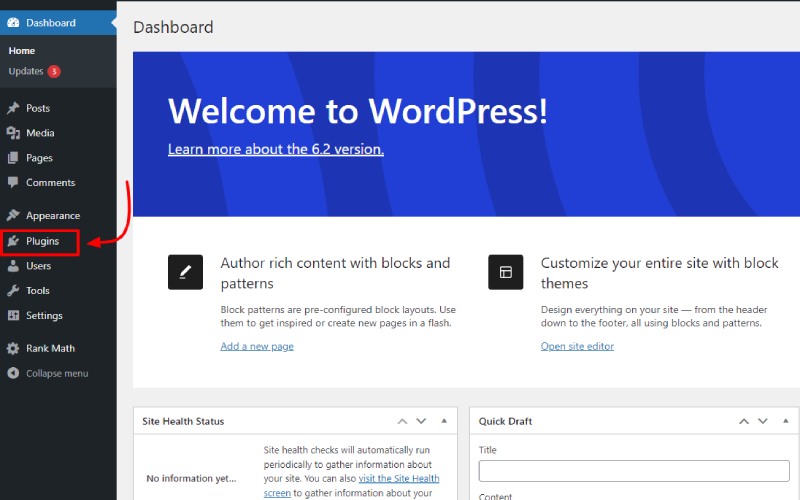Click the Dashboard gauge icon in sidebar

(x=13, y=23)
